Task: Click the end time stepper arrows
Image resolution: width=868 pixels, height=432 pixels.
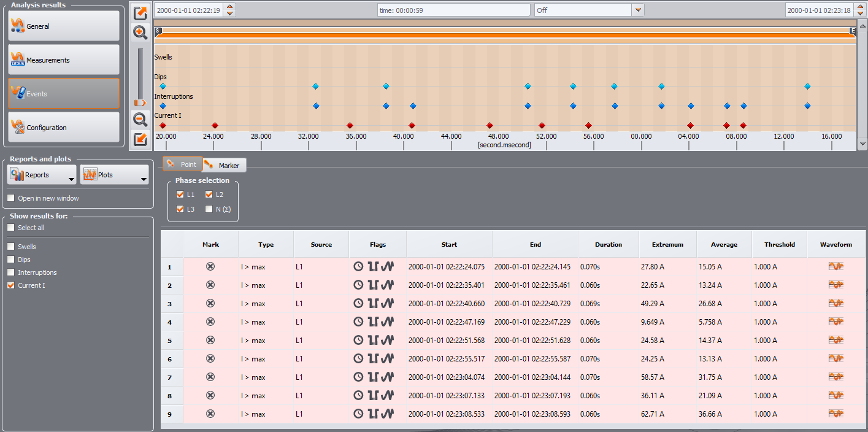Action: coord(861,10)
